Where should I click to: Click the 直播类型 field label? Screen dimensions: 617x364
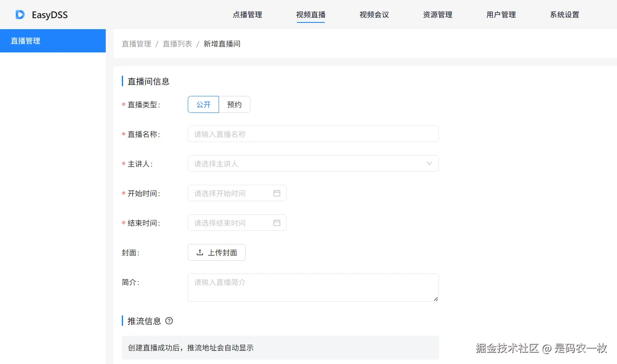pos(144,105)
